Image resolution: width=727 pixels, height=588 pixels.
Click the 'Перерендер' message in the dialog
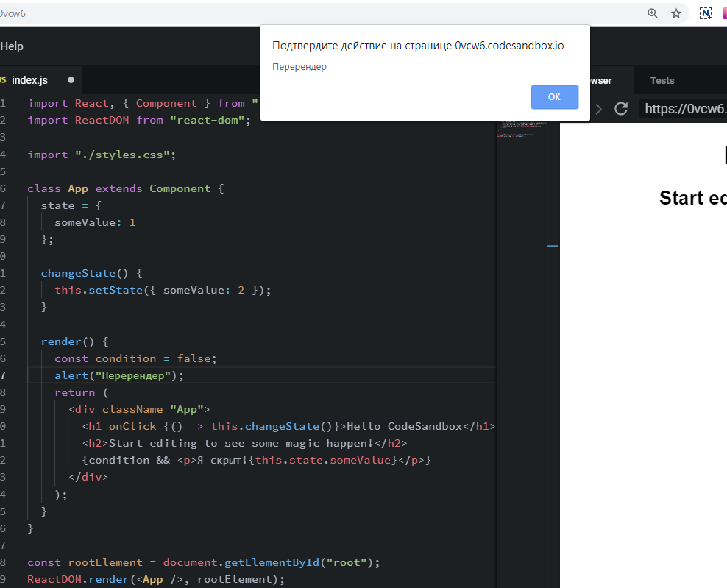299,67
